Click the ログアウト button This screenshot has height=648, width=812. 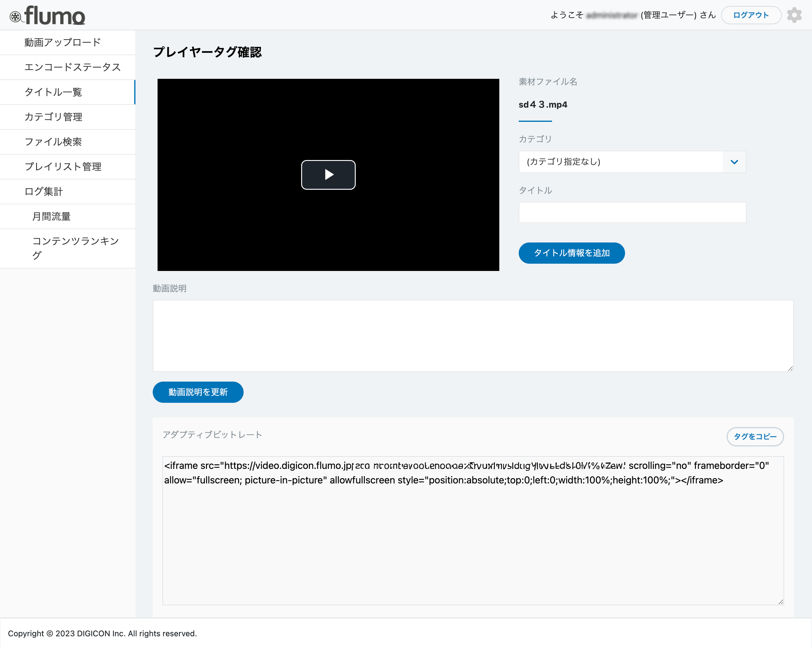(x=751, y=15)
